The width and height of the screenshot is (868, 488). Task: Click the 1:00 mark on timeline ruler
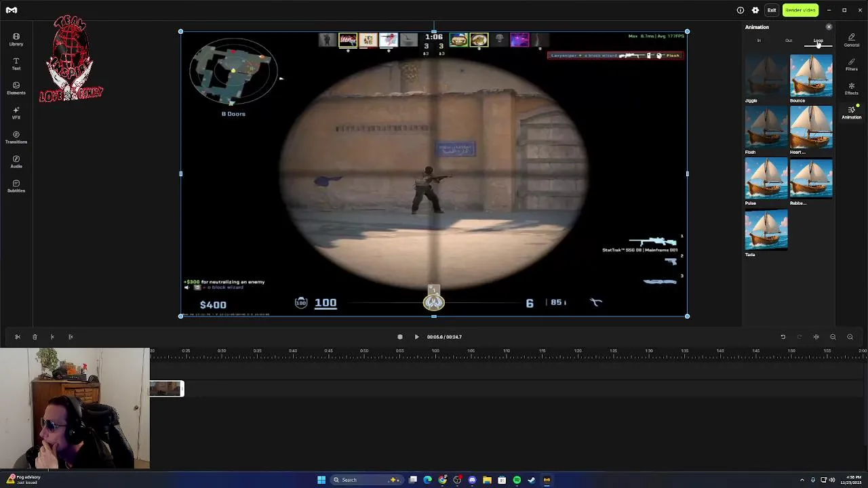(x=435, y=350)
